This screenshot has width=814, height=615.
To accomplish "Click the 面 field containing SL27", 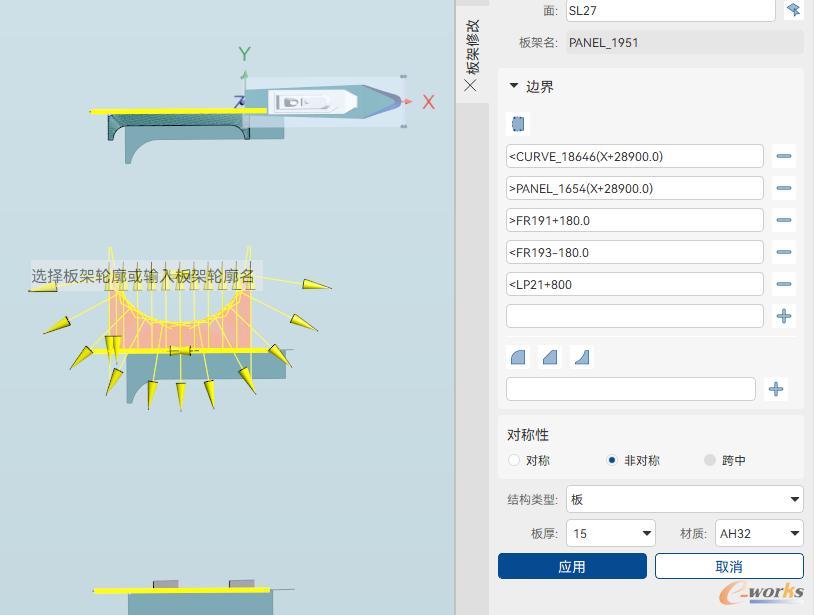I will coord(671,10).
